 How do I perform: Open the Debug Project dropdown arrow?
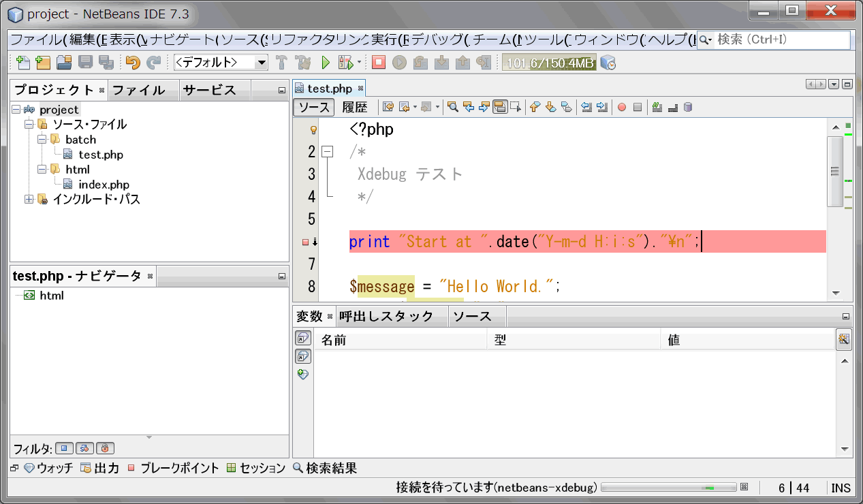[359, 63]
